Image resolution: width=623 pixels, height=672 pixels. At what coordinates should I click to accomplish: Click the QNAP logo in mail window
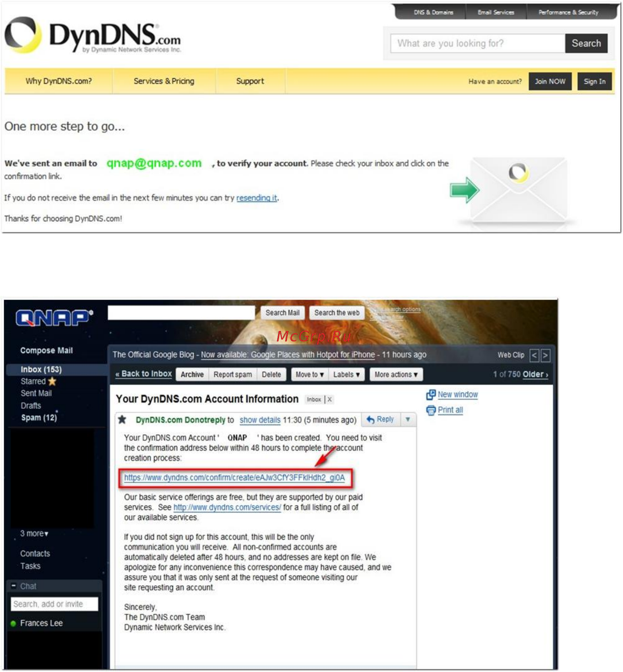coord(54,318)
